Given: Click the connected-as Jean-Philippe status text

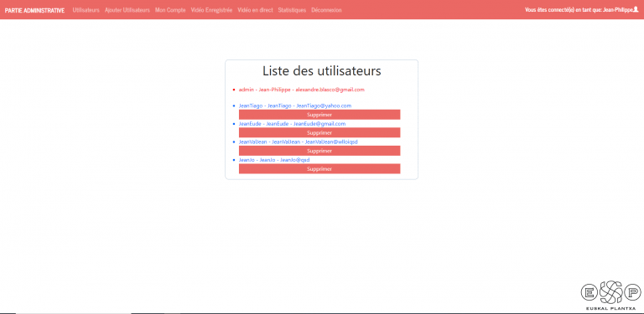Looking at the screenshot, I should click(579, 10).
